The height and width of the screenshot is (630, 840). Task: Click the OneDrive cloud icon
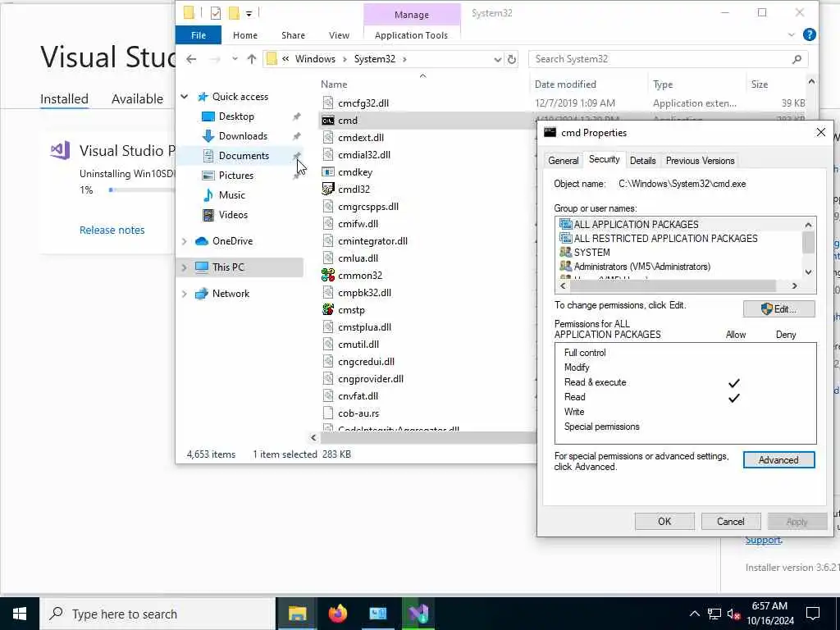[x=202, y=241]
